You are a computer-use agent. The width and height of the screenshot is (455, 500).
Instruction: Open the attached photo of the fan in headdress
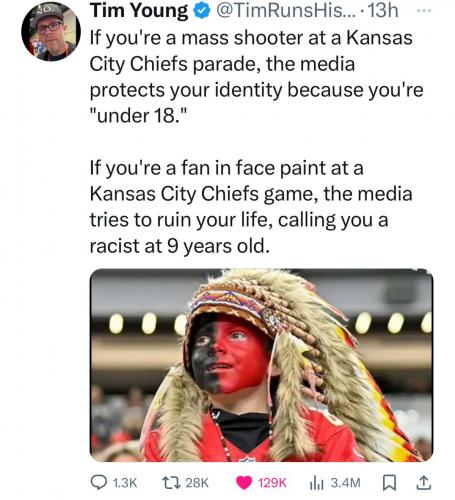point(262,365)
